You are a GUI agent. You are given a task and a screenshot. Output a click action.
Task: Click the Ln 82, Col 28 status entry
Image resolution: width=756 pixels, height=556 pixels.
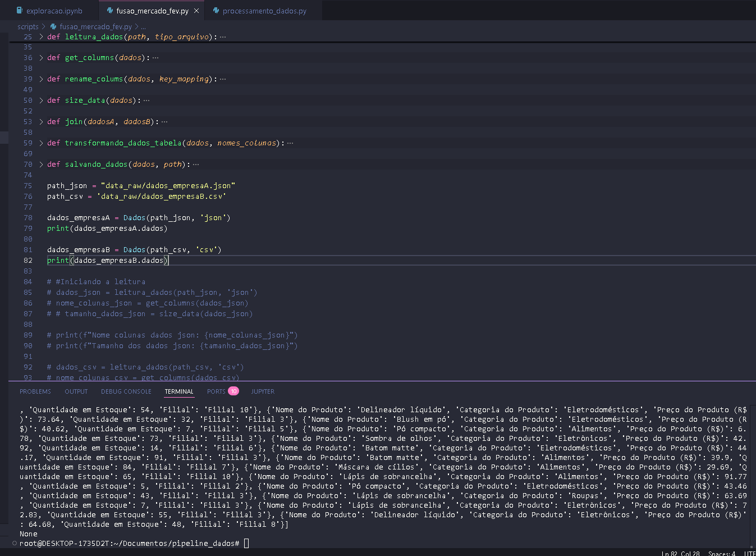(x=680, y=554)
